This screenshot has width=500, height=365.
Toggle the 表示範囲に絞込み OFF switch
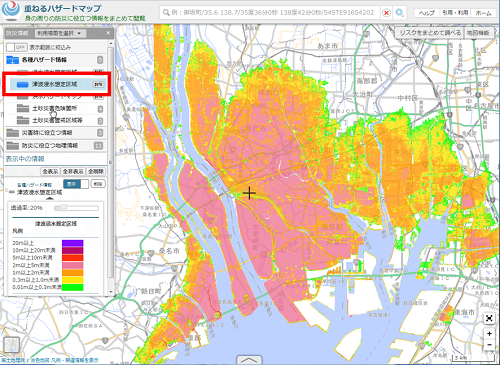(16, 47)
